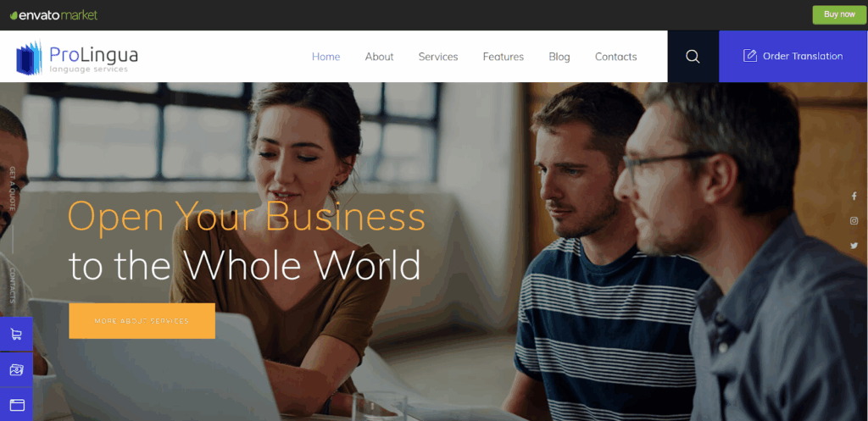Open the Contacts menu item
The image size is (868, 421).
pos(615,57)
